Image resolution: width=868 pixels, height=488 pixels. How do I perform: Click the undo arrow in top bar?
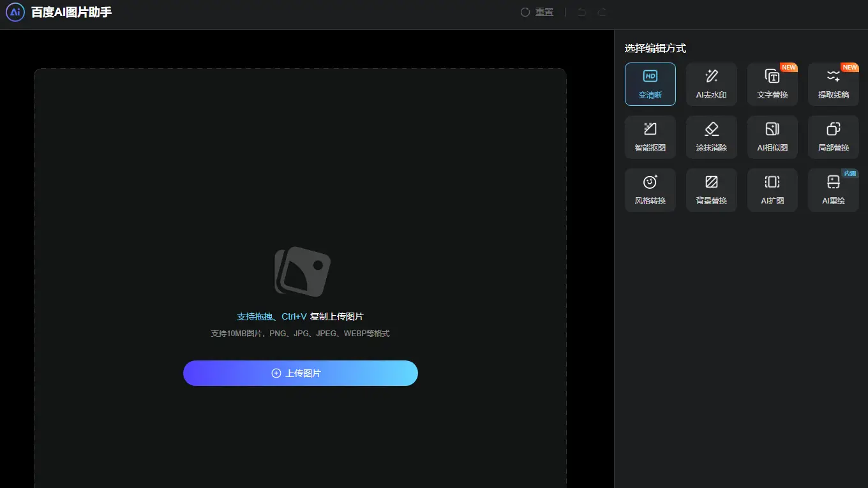tap(581, 11)
